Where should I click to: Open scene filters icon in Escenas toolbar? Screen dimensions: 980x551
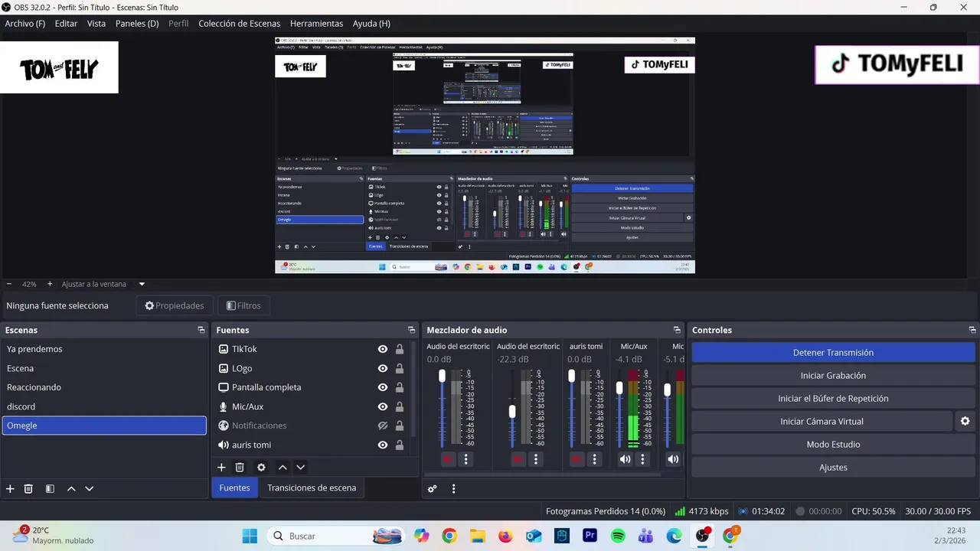pos(50,488)
